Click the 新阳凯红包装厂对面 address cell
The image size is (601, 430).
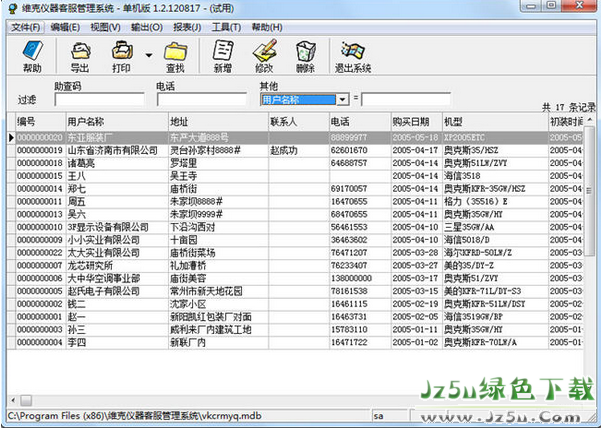click(218, 317)
